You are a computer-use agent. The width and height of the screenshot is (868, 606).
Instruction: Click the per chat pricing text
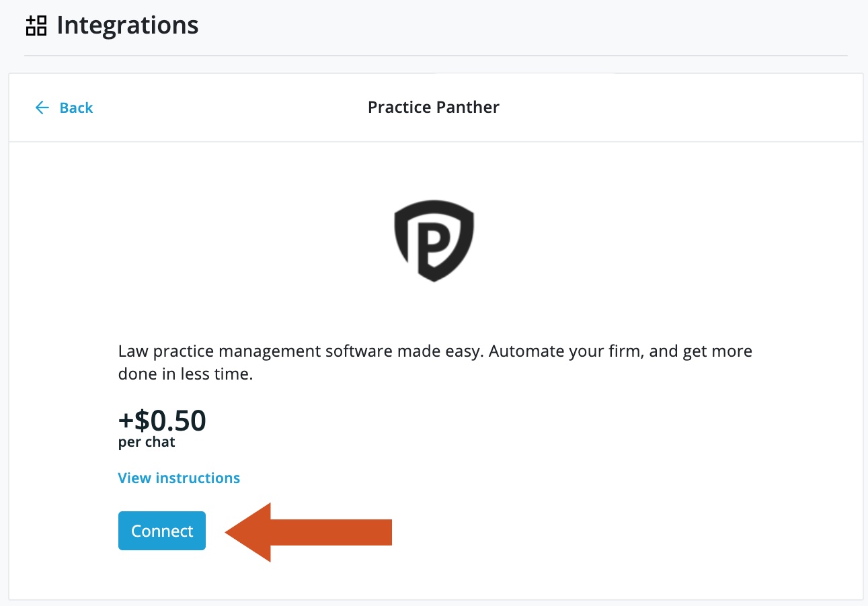[146, 441]
